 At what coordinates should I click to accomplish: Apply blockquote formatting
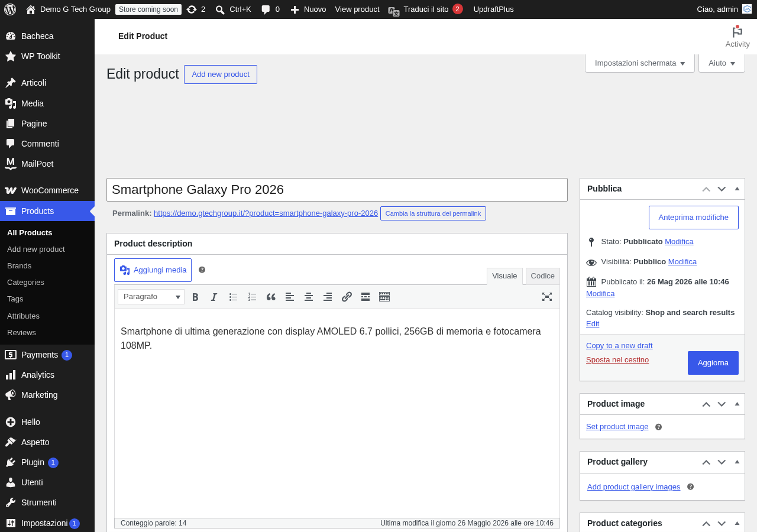tap(271, 297)
